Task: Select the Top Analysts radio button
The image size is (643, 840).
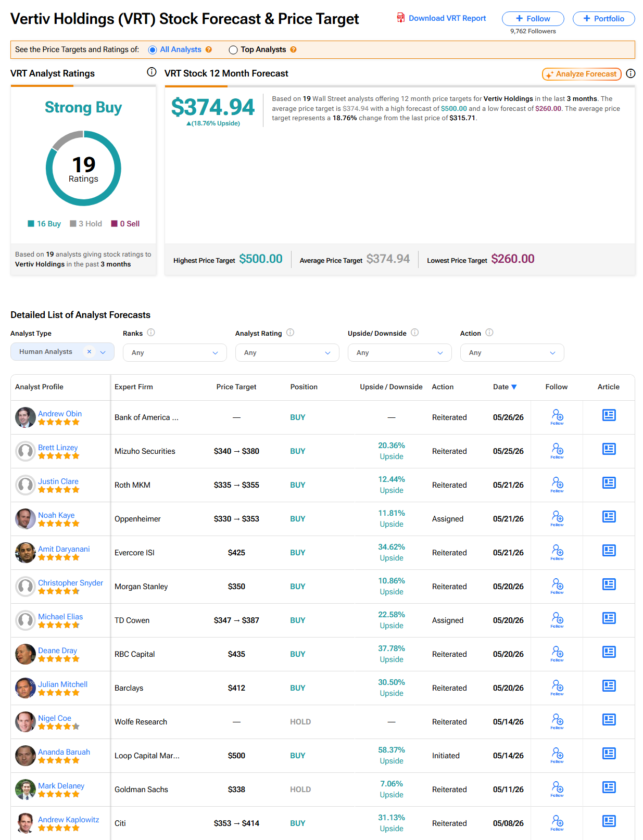Action: coord(233,50)
